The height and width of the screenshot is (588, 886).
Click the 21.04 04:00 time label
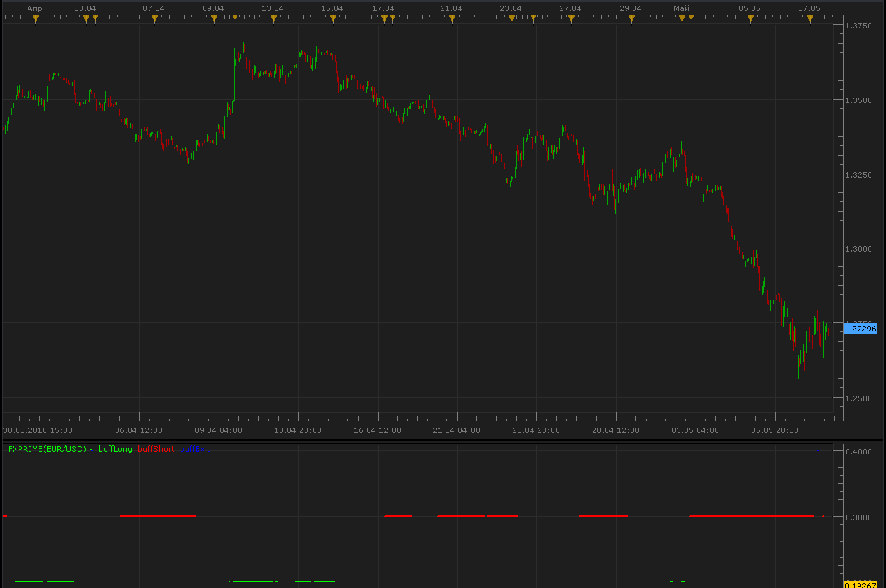[x=456, y=430]
